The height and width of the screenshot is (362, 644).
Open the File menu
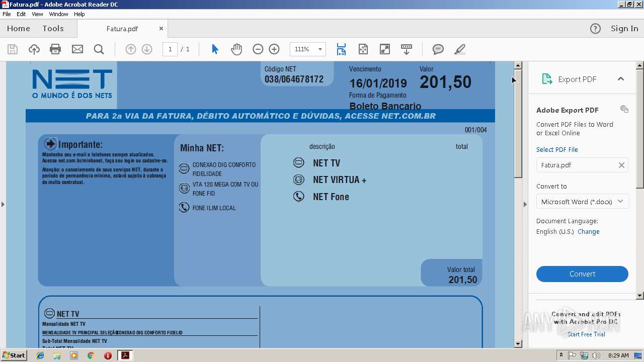coord(7,14)
